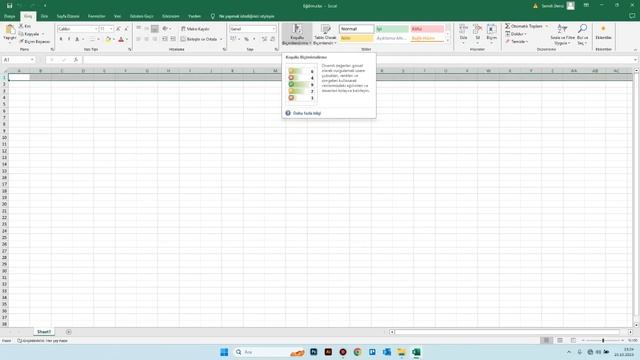Open the Dosya tab
This screenshot has height=360, width=640.
click(9, 16)
